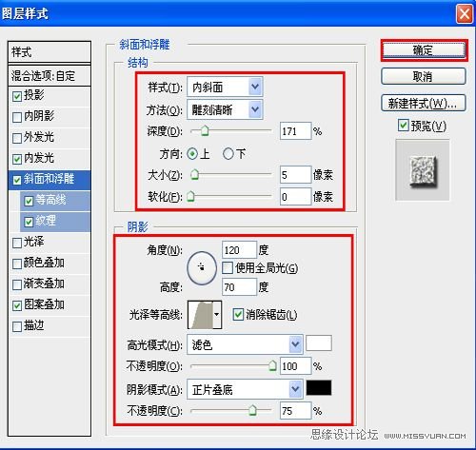Click the black shadow color swatch
The width and height of the screenshot is (476, 450).
click(319, 388)
